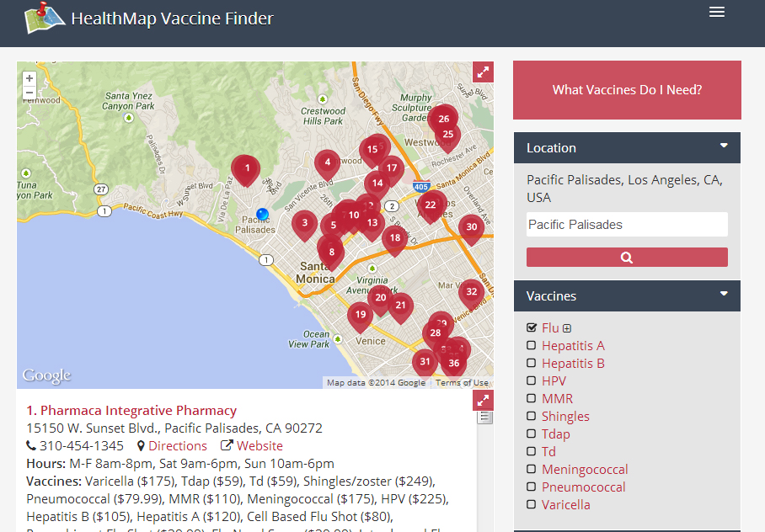Tick the Varicella checkbox
The width and height of the screenshot is (765, 532).
point(532,504)
